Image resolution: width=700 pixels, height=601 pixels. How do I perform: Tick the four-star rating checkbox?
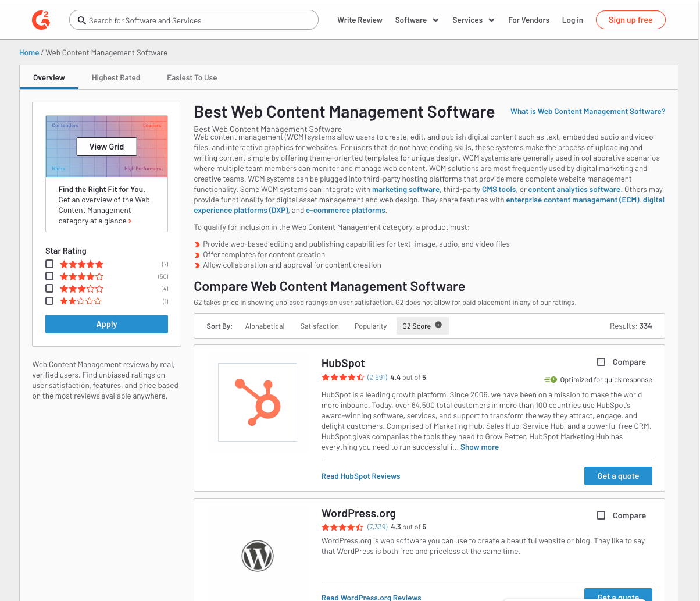click(x=49, y=276)
